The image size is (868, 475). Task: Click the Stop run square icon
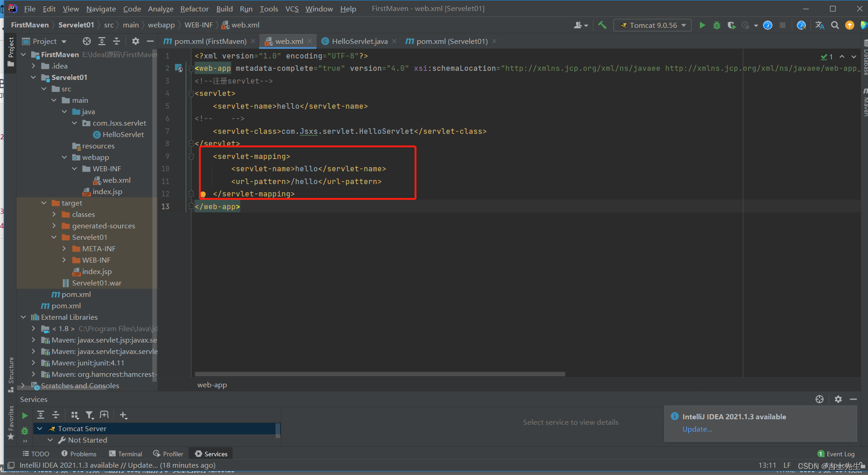click(x=783, y=25)
